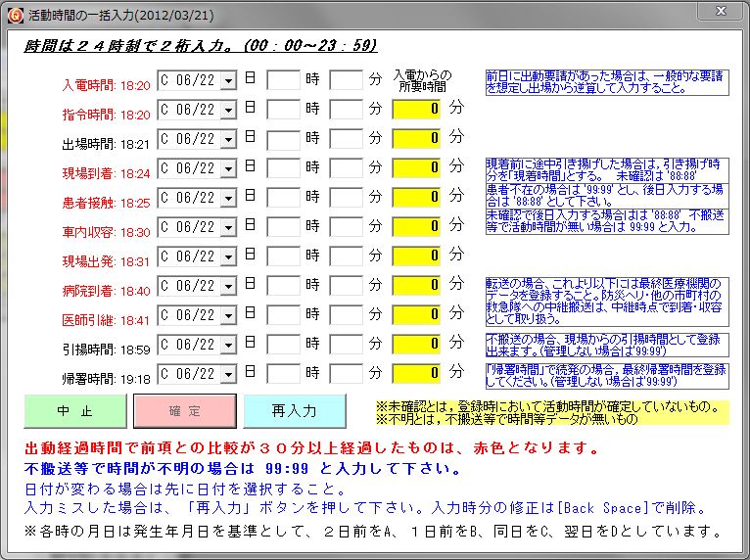The image size is (750, 560).
Task: Click the yellow 所要時間 field for 指令時間
Action: 417,110
